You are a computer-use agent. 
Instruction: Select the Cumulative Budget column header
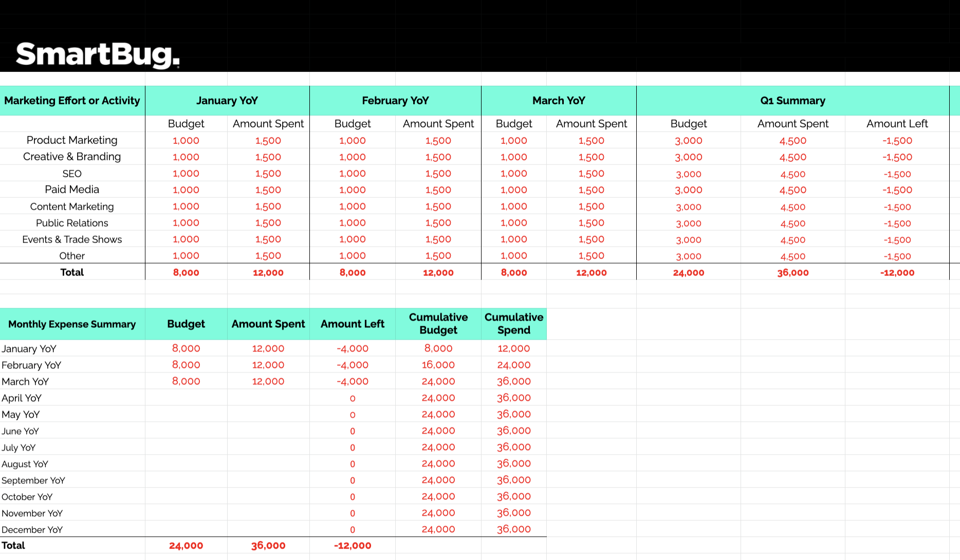(438, 324)
